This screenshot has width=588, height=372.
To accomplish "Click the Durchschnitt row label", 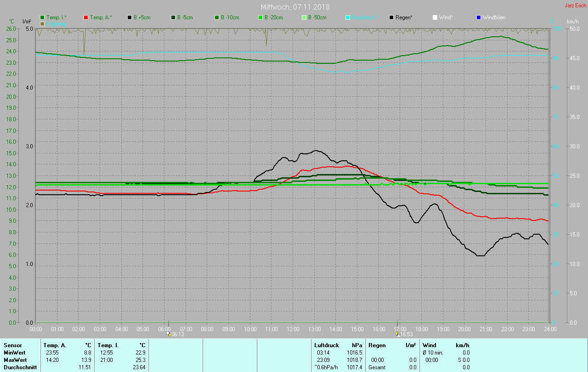I will point(19,367).
